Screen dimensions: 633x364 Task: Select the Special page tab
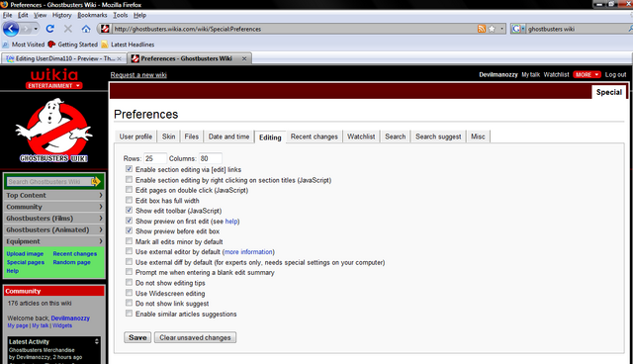point(609,92)
